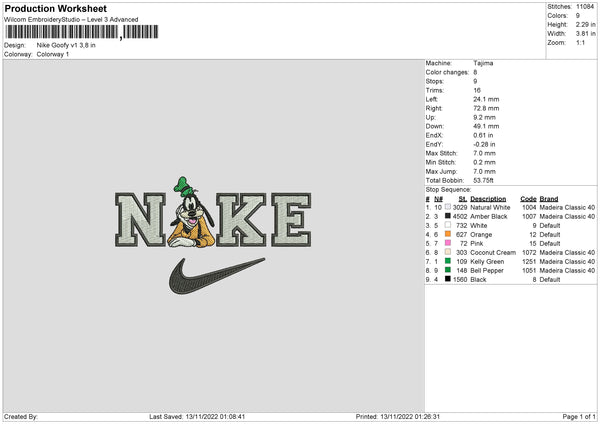Click the Down value 49.1 mm
This screenshot has height=424, width=600.
[x=486, y=126]
